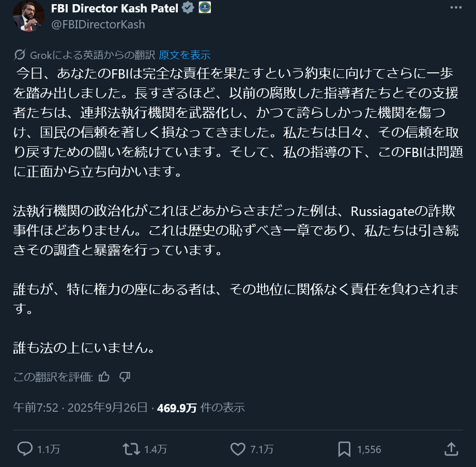Bookmark this post

click(344, 449)
